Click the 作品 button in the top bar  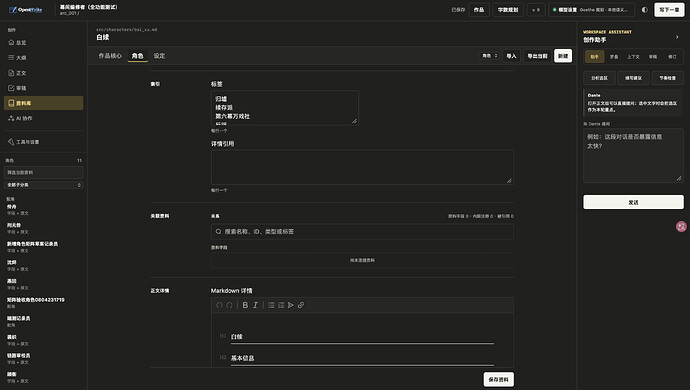click(479, 10)
